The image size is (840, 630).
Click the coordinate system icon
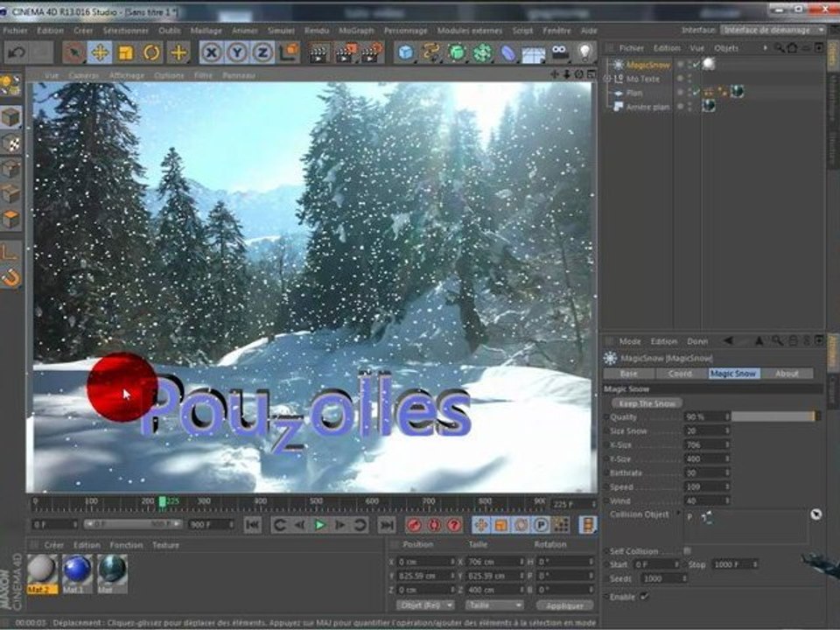289,52
